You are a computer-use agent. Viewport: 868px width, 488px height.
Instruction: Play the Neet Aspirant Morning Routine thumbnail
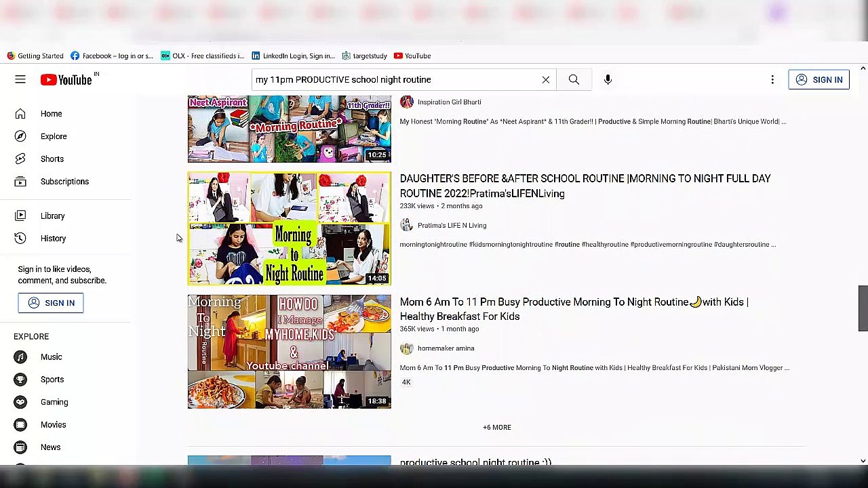click(290, 129)
